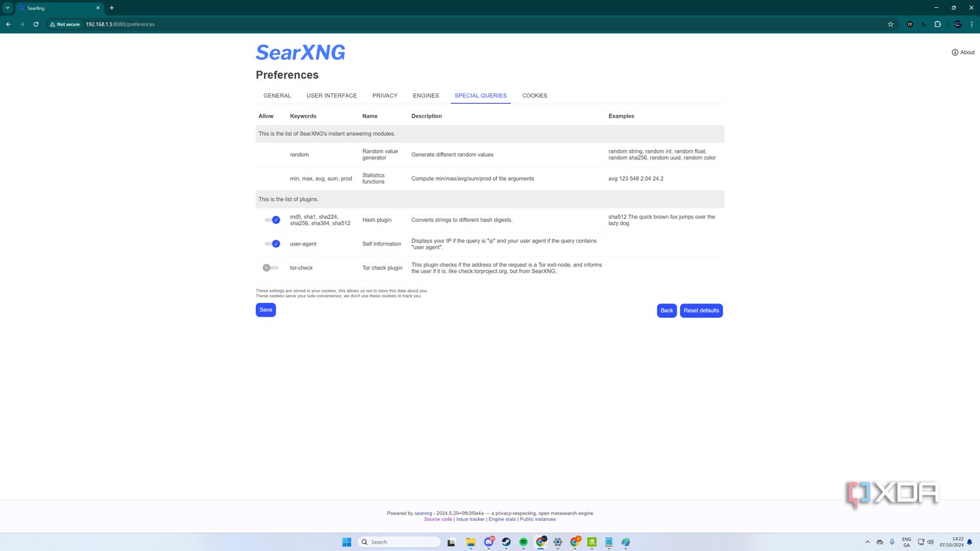The image size is (980, 551).
Task: Open the Source code link
Action: 438,519
